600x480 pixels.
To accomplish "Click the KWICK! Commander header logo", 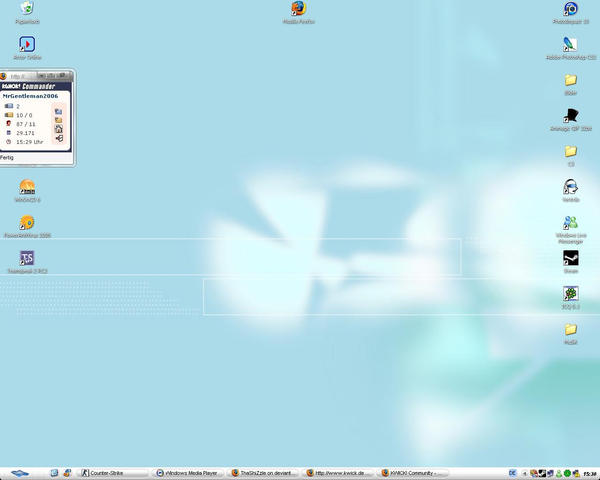I will click(28, 86).
